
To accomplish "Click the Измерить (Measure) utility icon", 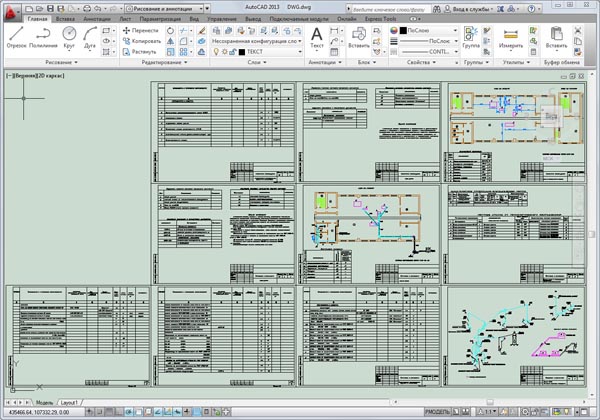I will point(512,38).
